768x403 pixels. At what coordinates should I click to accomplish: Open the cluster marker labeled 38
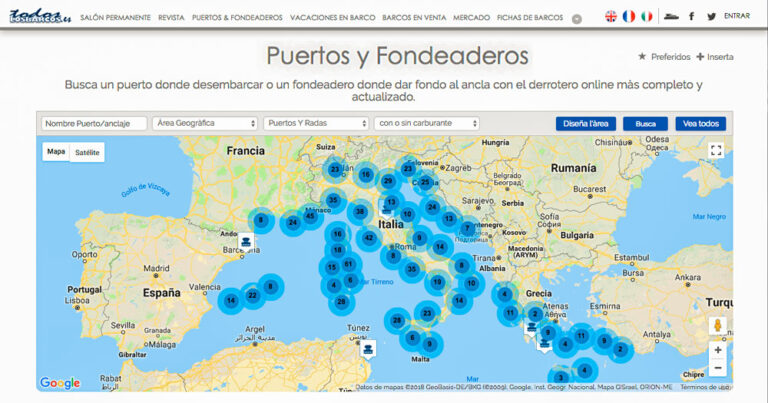360,212
